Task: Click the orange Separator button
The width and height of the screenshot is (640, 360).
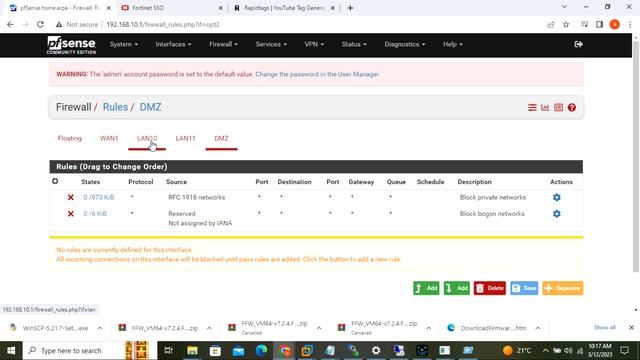Action: point(563,288)
